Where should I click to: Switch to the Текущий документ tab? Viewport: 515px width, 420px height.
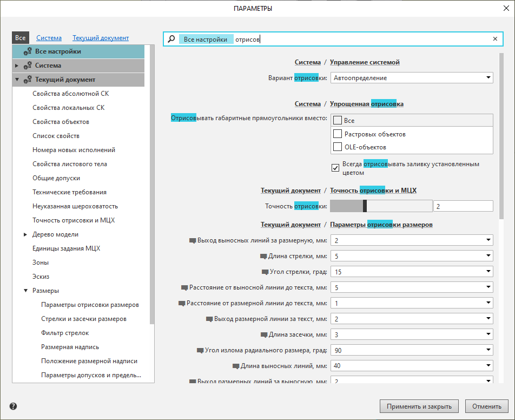click(x=101, y=38)
